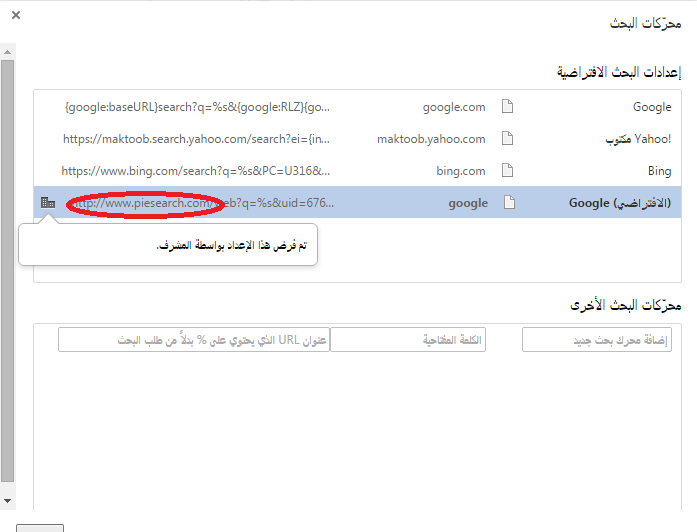Click the page icon in the Google row
This screenshot has width=697, height=532.
[507, 107]
